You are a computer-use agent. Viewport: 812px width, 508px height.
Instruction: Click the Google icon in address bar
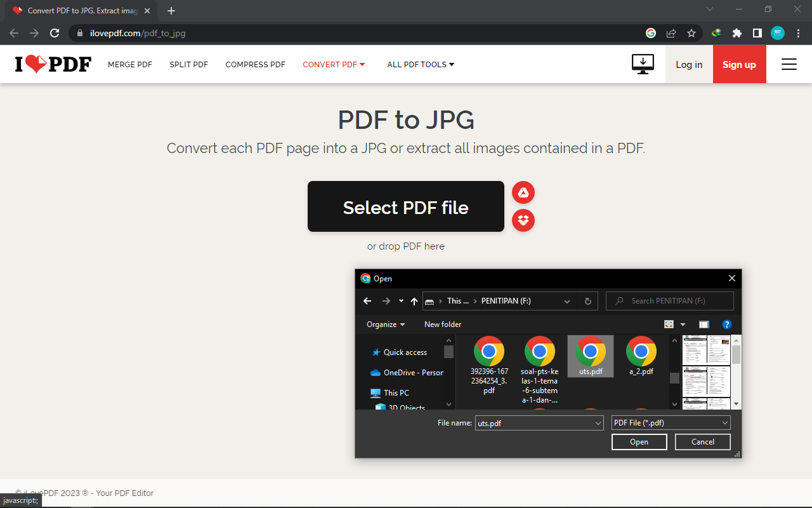[x=651, y=33]
